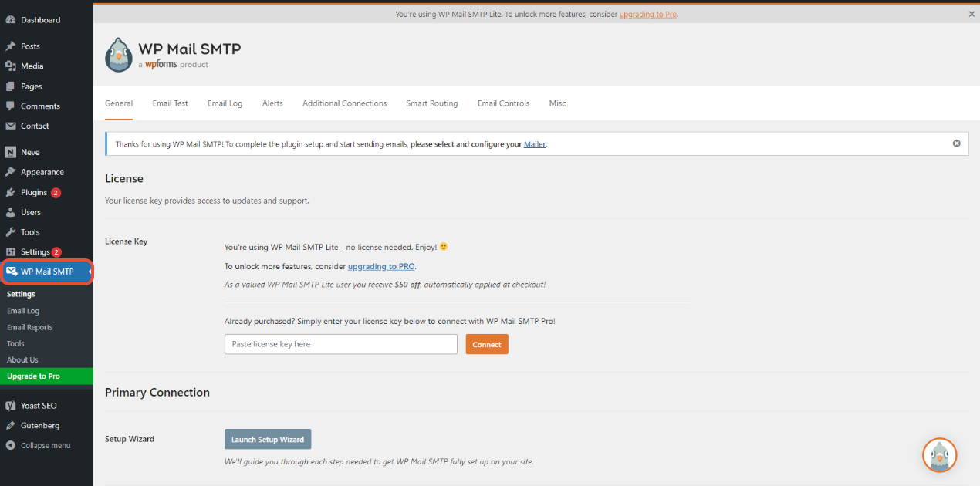Go to the Additional Connections tab
Viewport: 980px width, 486px height.
(344, 103)
